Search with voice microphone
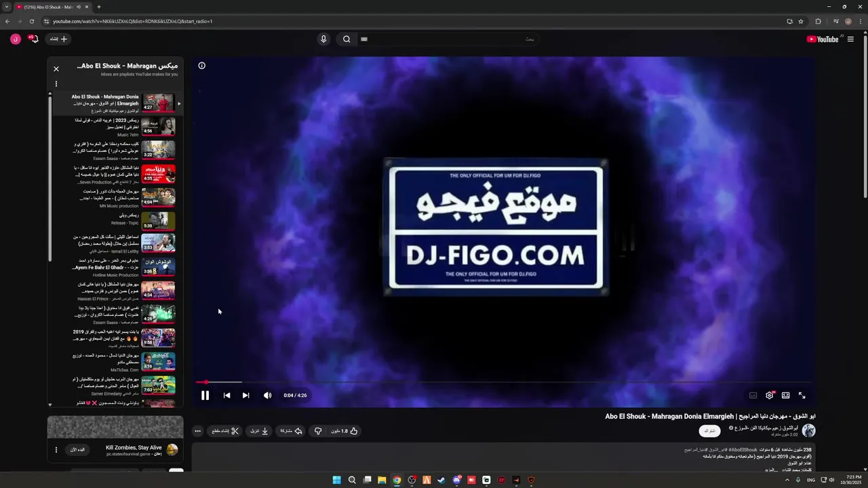 (323, 39)
